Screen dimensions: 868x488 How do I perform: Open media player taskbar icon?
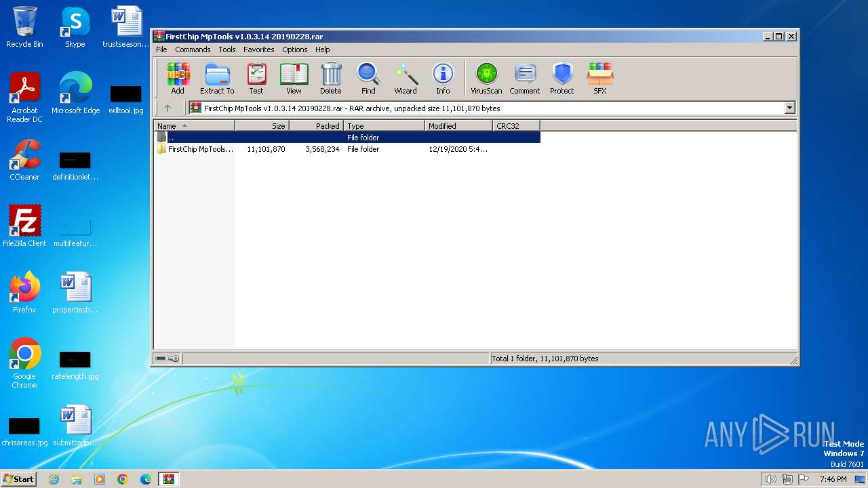tap(100, 479)
